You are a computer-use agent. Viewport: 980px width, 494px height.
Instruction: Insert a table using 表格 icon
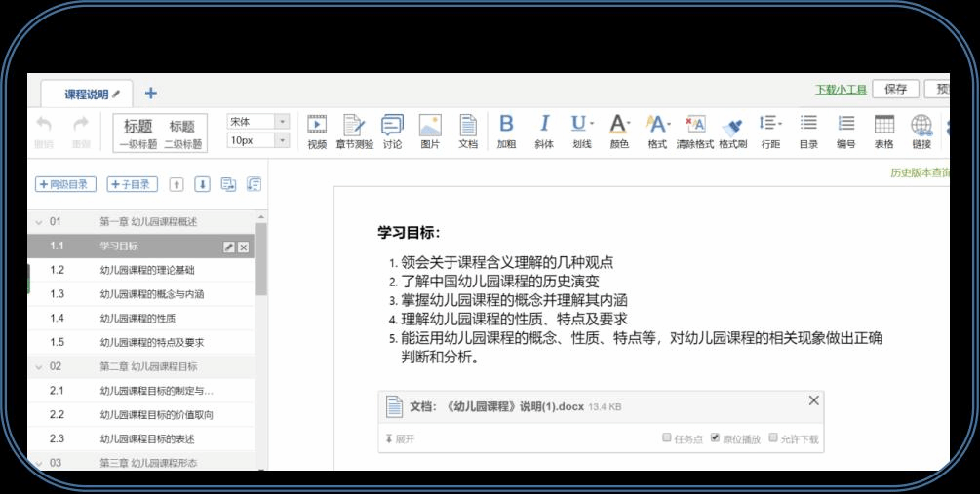(883, 130)
